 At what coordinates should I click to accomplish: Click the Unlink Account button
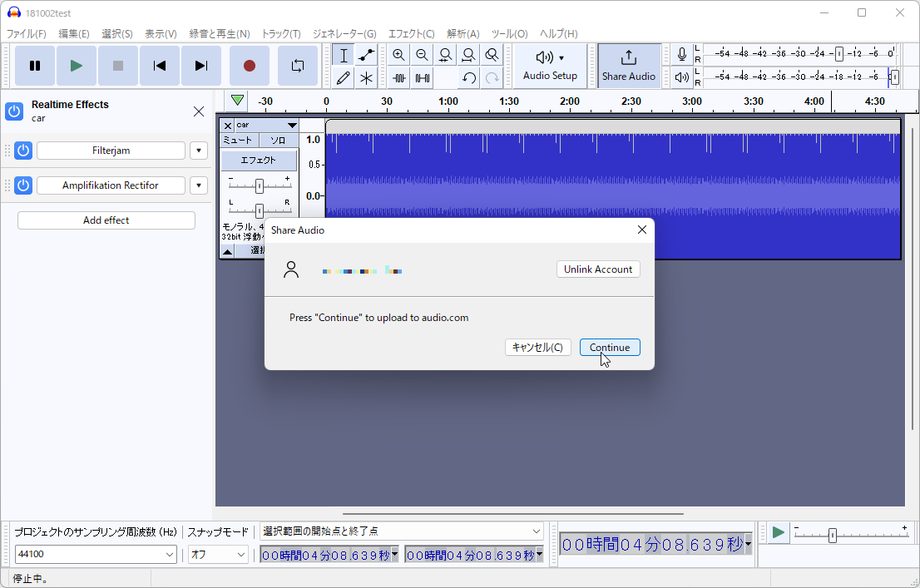[x=598, y=269]
